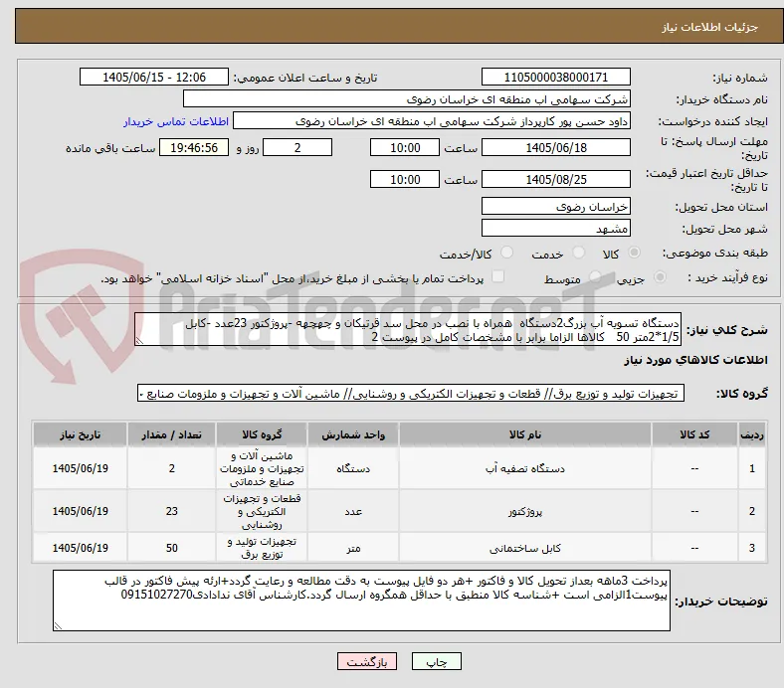Click the date 1405/06/19 in the کابل row
This screenshot has height=688, width=784.
pyautogui.click(x=80, y=548)
